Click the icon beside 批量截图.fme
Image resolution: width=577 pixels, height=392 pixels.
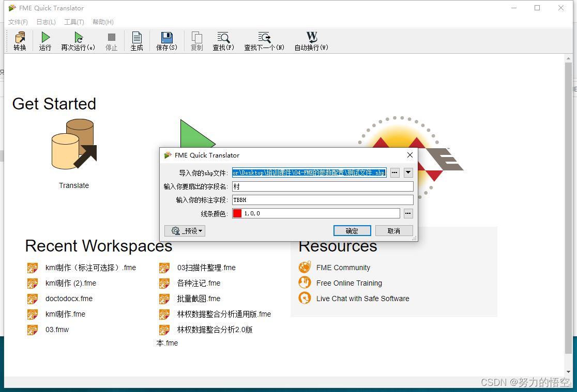pos(164,299)
